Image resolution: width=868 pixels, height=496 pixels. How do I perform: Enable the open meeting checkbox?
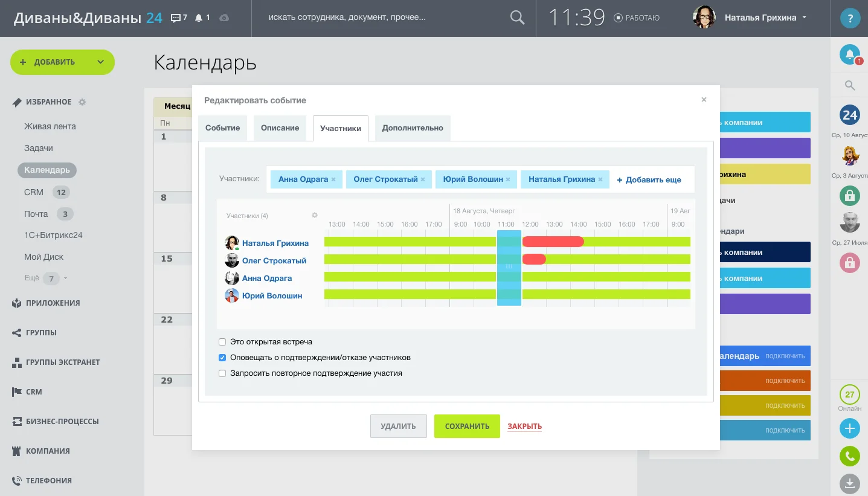(222, 342)
